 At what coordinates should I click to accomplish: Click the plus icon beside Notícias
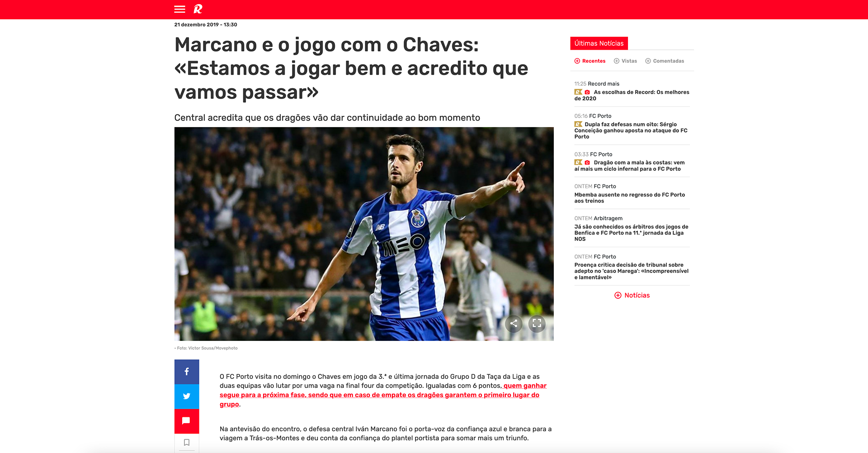tap(618, 295)
